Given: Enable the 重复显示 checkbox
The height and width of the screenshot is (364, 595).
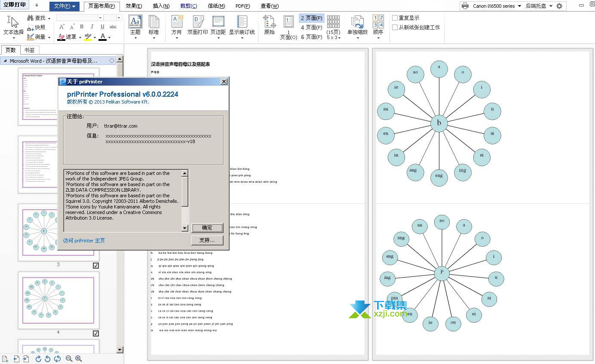Looking at the screenshot, I should pyautogui.click(x=395, y=18).
